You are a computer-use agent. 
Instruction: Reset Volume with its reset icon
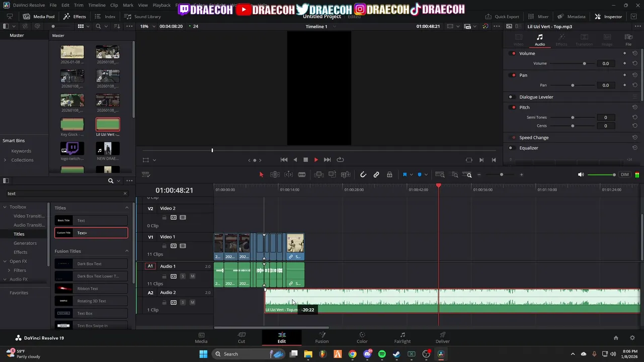point(635,53)
